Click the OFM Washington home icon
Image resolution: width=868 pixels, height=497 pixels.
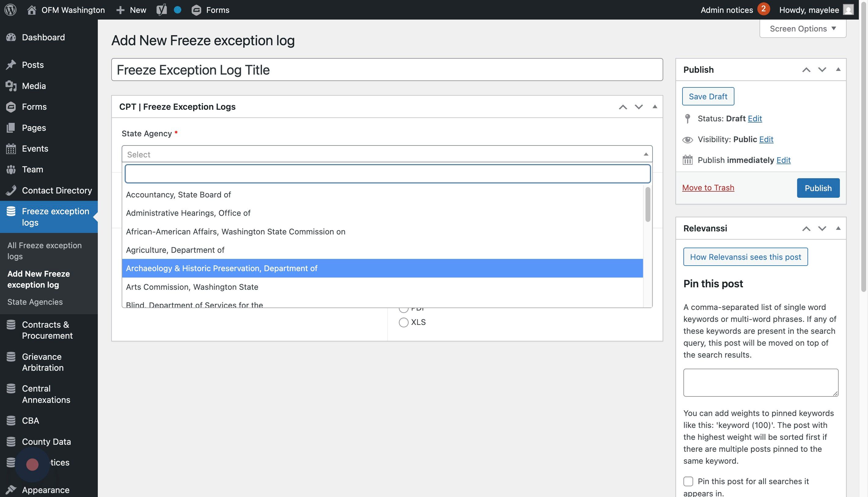coord(32,9)
